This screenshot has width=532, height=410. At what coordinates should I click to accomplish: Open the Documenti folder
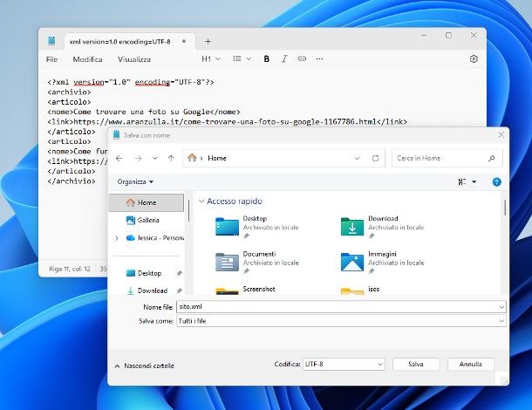(x=256, y=262)
